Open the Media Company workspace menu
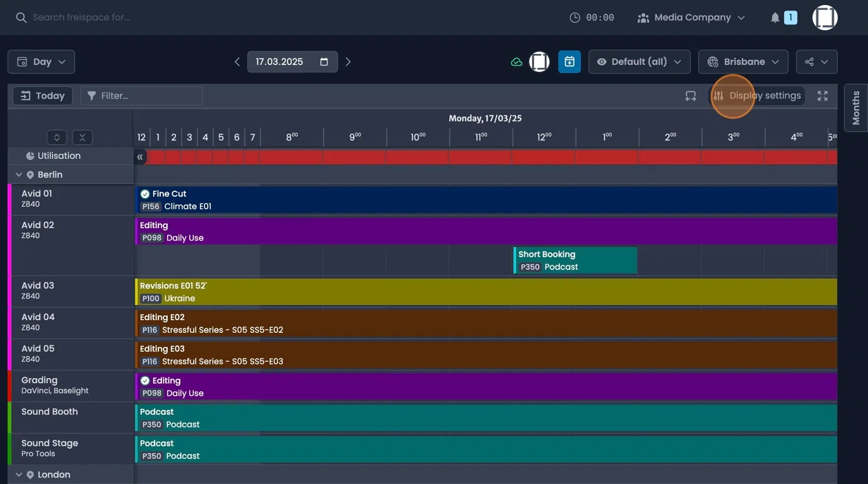The width and height of the screenshot is (868, 484). click(691, 17)
